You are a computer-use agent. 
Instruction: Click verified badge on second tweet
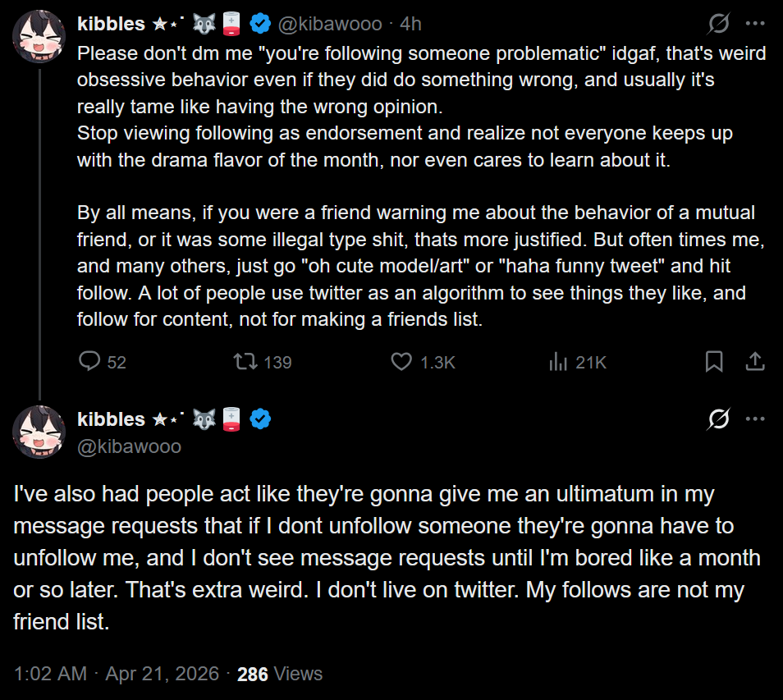(260, 419)
